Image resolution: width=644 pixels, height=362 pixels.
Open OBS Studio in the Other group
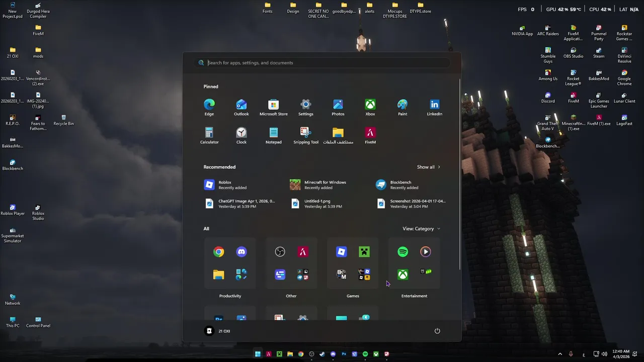tap(280, 252)
